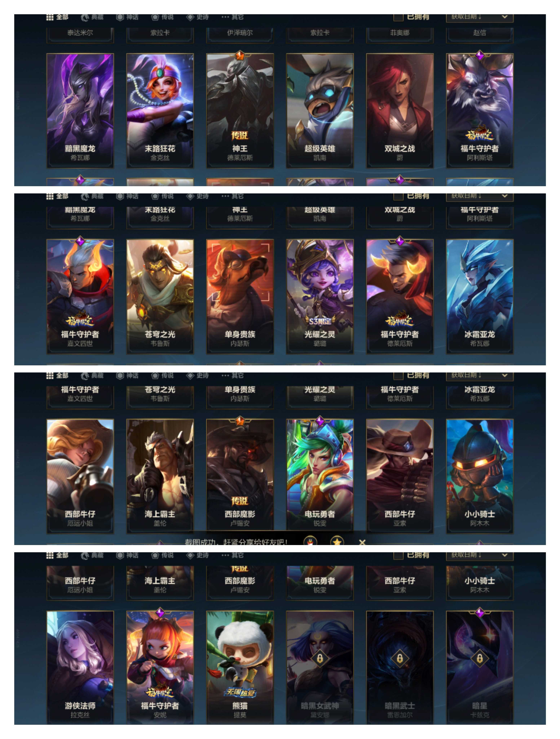
Task: Open the 熊猫 提莫 skin card
Action: (240, 667)
